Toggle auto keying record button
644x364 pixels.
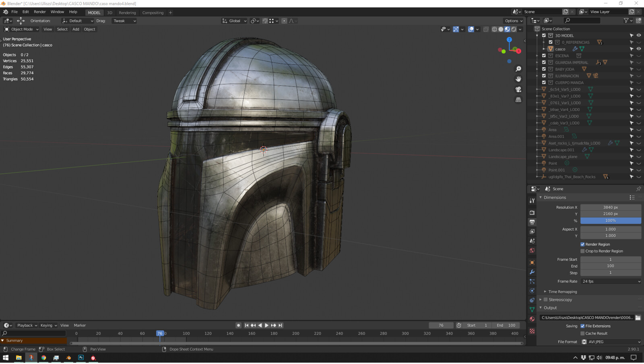tap(238, 325)
